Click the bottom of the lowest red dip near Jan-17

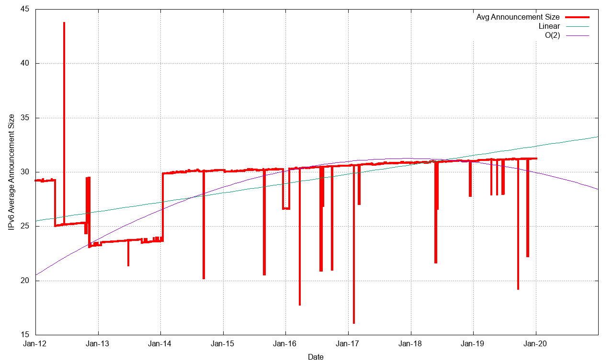[x=354, y=323]
